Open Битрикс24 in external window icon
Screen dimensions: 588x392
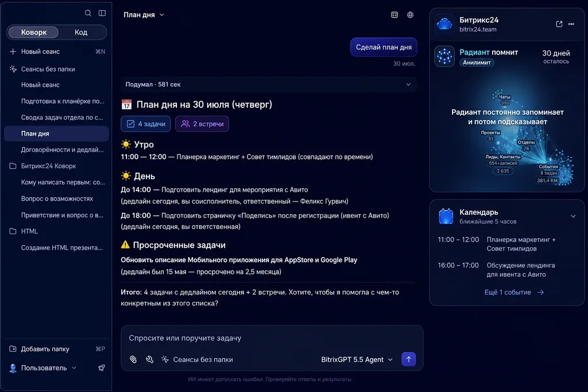559,24
